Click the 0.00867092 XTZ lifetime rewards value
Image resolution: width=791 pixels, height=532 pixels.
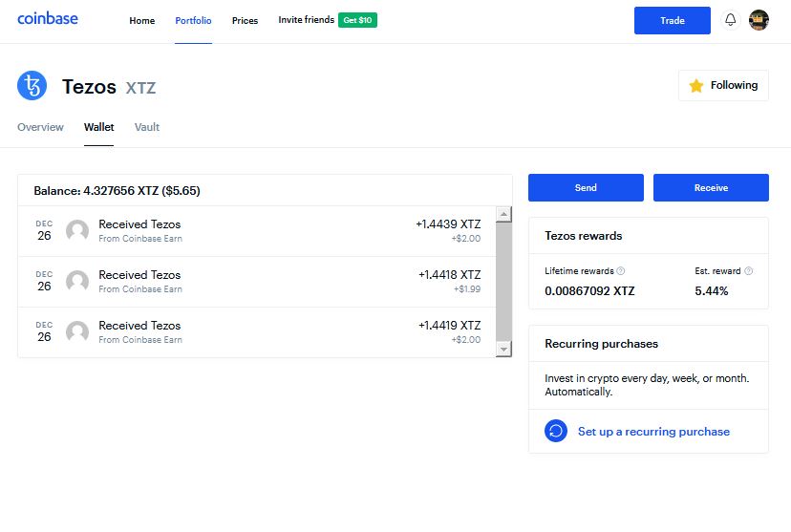(x=589, y=291)
